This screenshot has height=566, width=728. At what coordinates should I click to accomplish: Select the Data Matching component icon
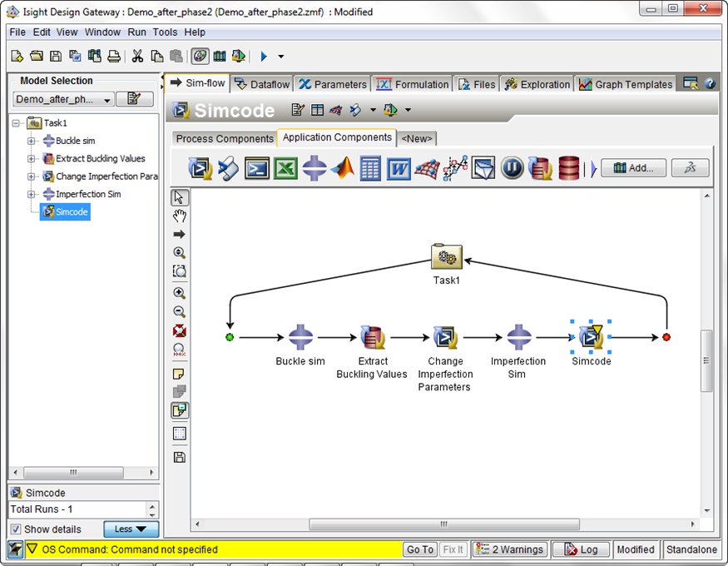(455, 168)
